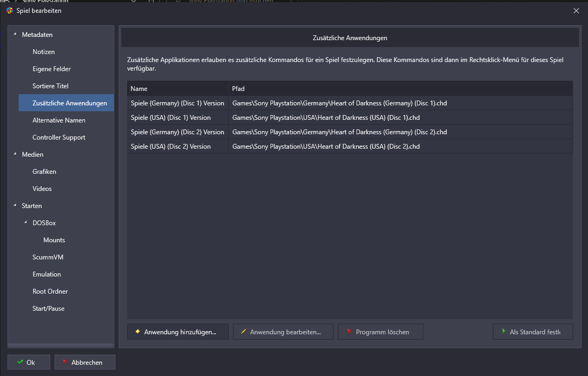Open the Root Ordner page
The width and height of the screenshot is (588, 376).
click(50, 291)
